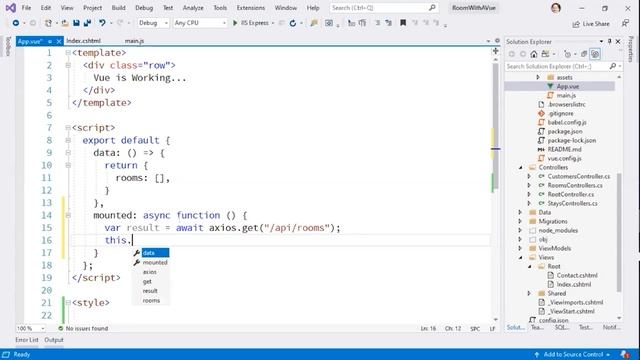
Task: Open the Project menu
Action: (92, 8)
